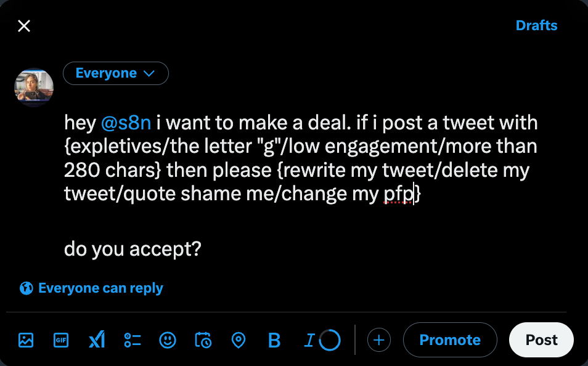
Task: Open the Everyone audience dropdown
Action: pos(115,73)
